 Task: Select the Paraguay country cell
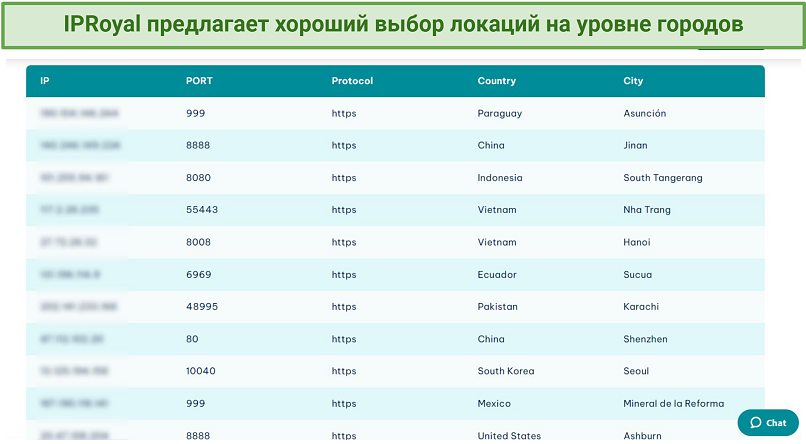pyautogui.click(x=500, y=113)
